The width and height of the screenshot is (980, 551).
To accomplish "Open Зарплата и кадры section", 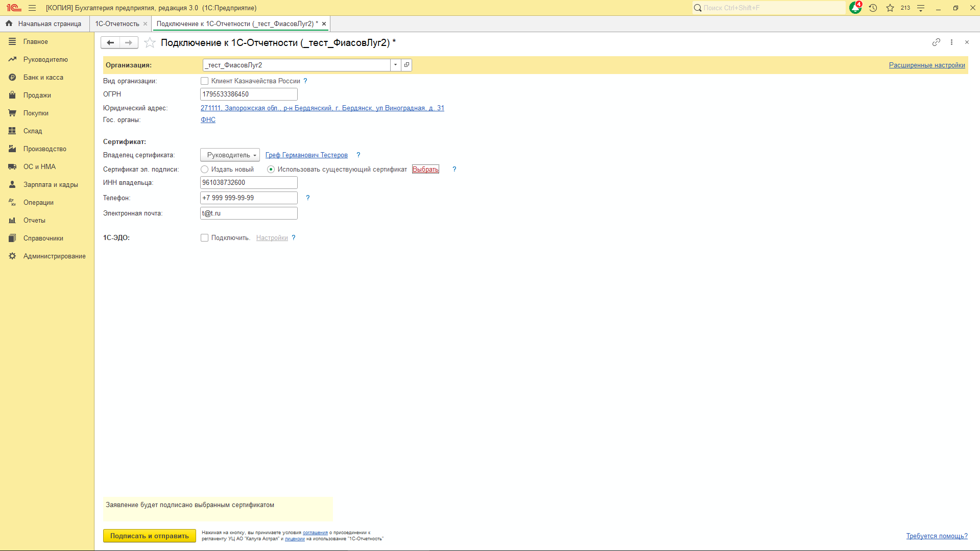I will [47, 184].
